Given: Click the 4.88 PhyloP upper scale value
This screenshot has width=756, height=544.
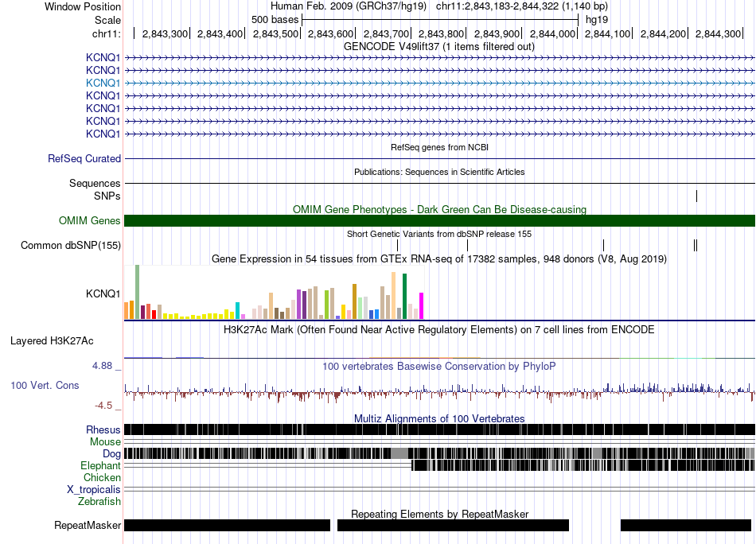Looking at the screenshot, I should point(102,366).
